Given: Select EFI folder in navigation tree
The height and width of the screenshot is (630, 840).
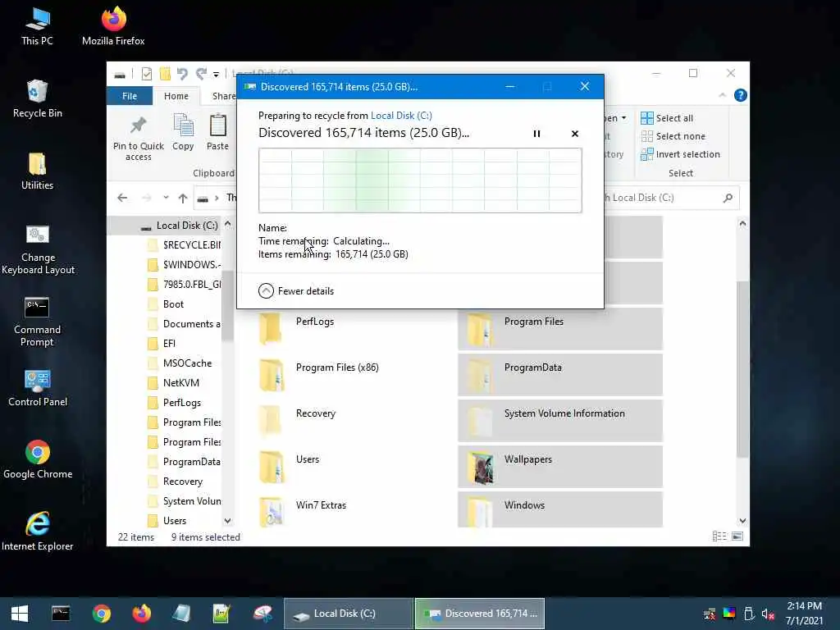Looking at the screenshot, I should 162,344.
